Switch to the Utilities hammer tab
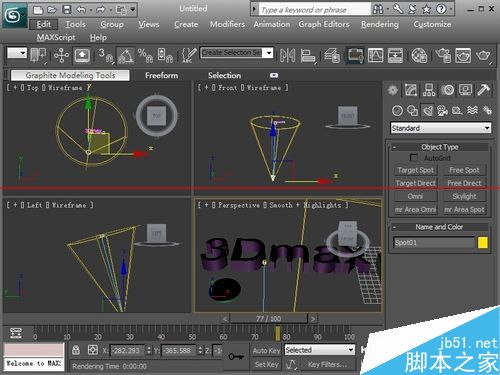 [483, 90]
